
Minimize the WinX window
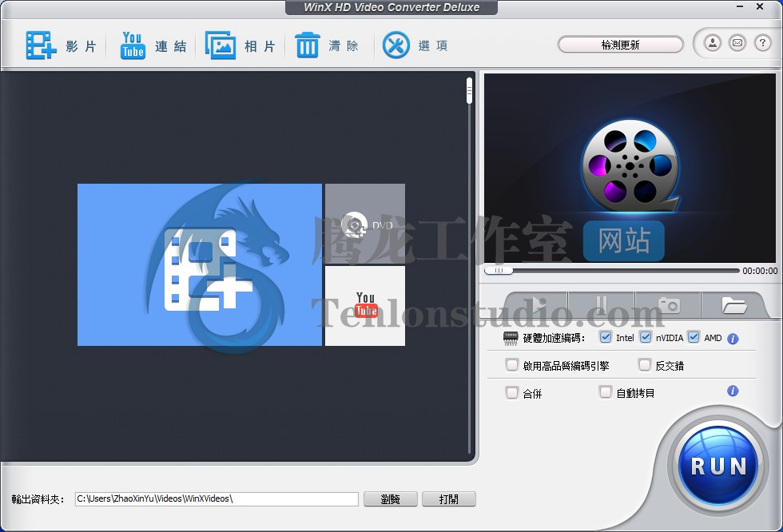pos(740,6)
